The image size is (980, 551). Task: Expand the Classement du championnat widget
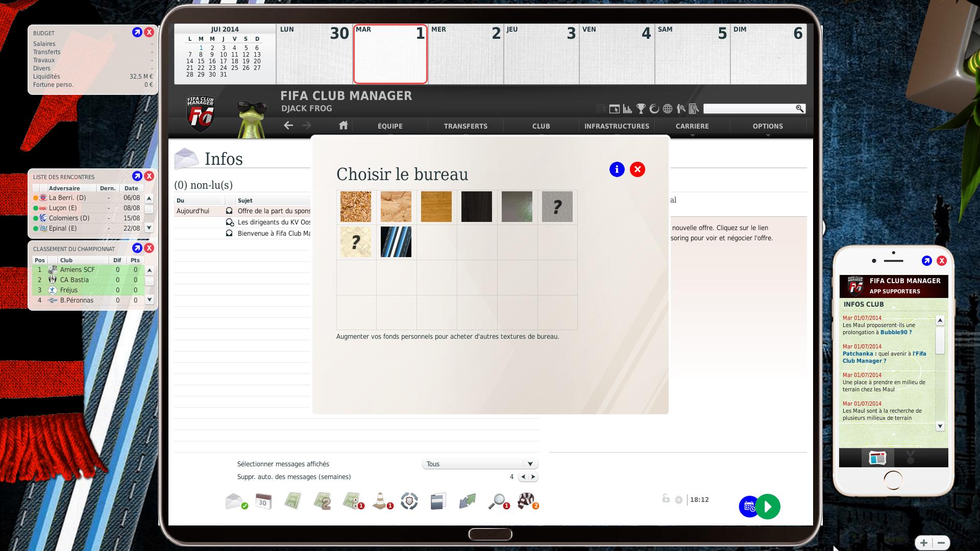tap(137, 248)
